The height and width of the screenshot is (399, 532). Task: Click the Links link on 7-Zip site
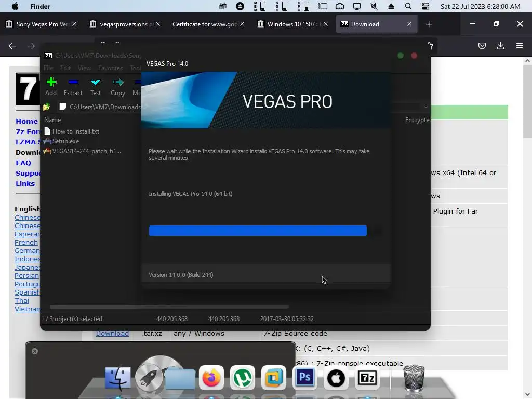coord(25,183)
